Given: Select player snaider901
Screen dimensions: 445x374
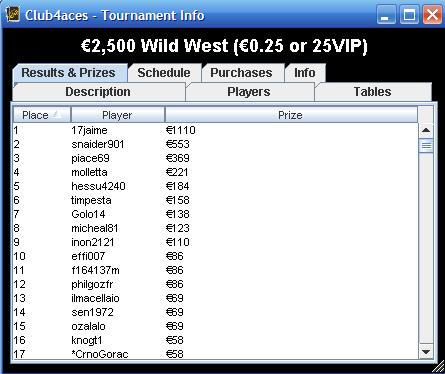Looking at the screenshot, I should [x=98, y=144].
